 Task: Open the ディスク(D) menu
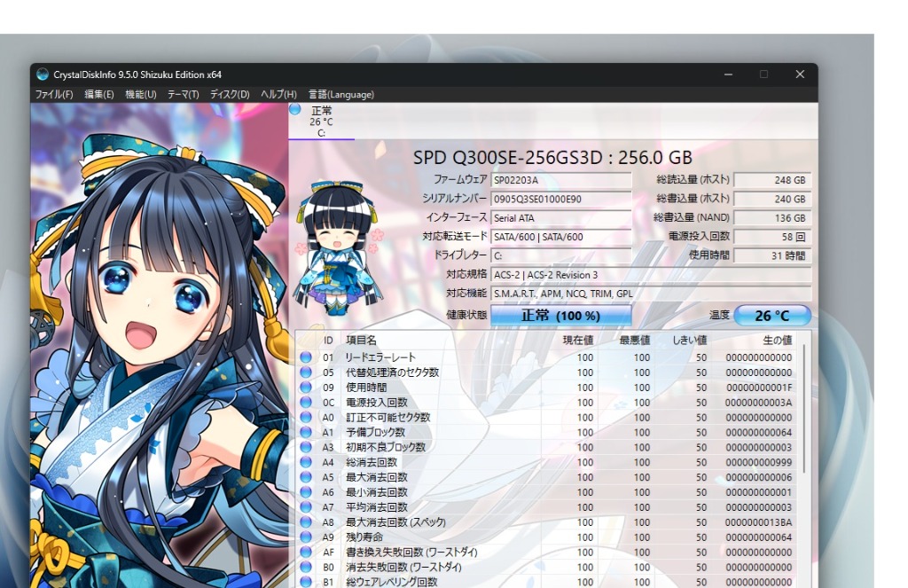click(230, 94)
